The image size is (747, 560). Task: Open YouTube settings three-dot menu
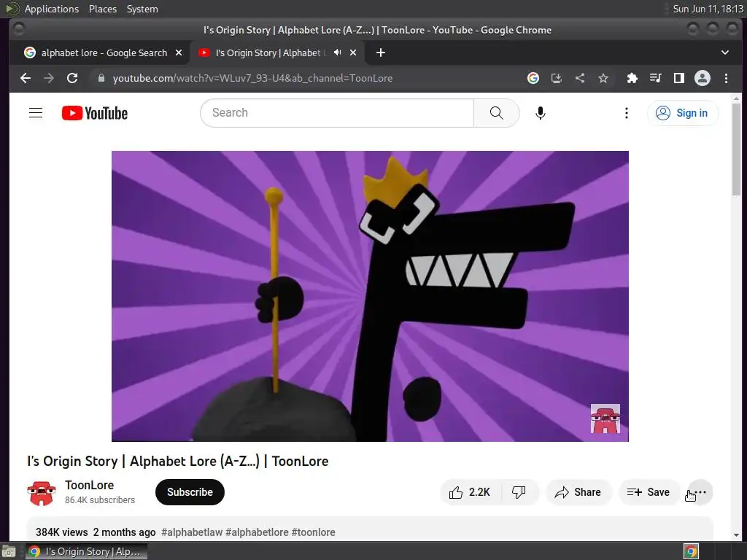click(627, 113)
